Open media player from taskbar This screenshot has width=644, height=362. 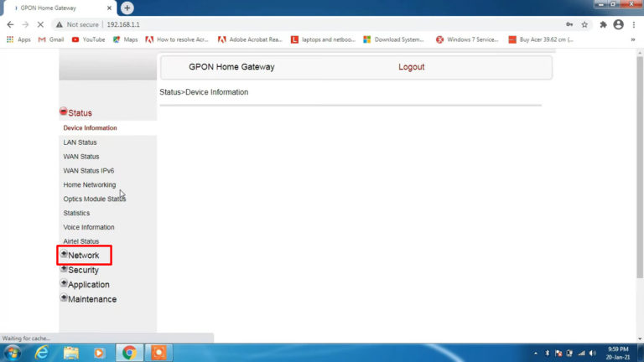99,353
